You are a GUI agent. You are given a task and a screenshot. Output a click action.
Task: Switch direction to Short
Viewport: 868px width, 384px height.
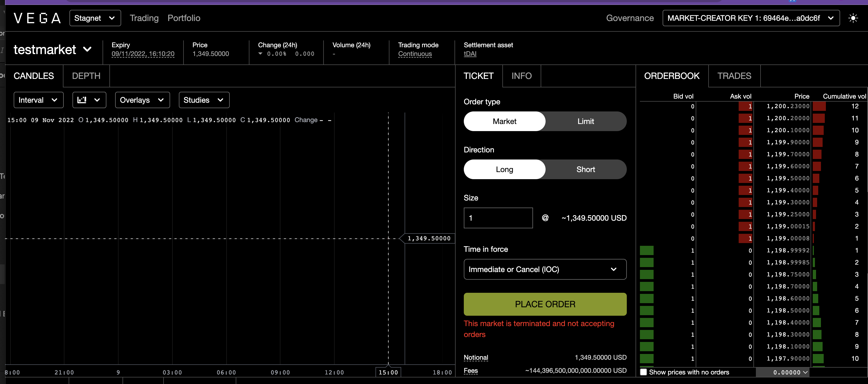click(585, 169)
